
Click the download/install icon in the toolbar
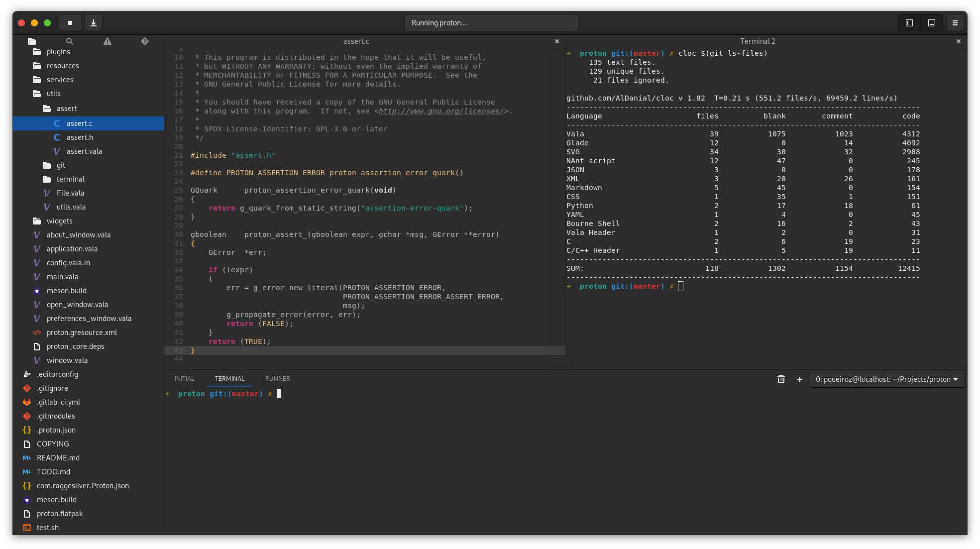(x=94, y=23)
